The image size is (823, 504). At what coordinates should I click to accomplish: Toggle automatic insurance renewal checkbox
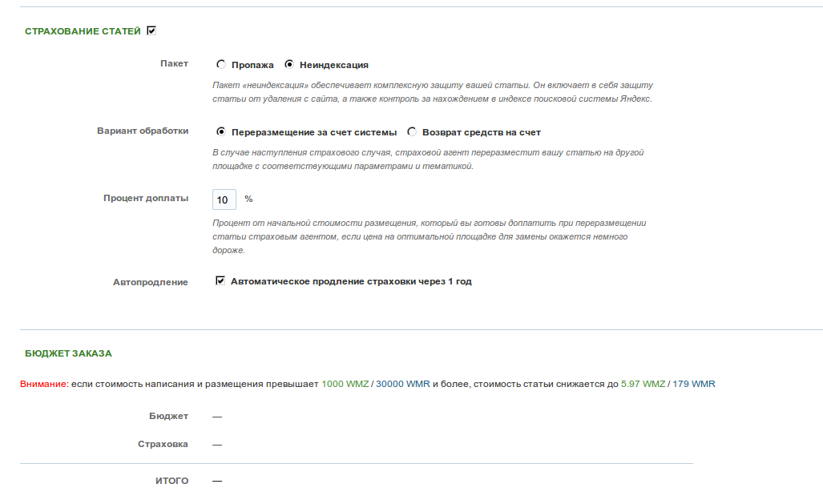[x=220, y=281]
